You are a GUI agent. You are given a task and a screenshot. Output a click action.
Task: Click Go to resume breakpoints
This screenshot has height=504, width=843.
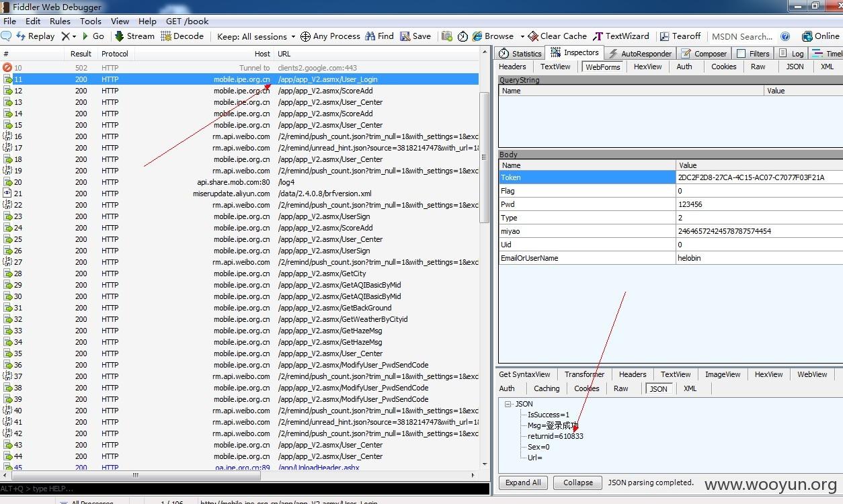(93, 36)
